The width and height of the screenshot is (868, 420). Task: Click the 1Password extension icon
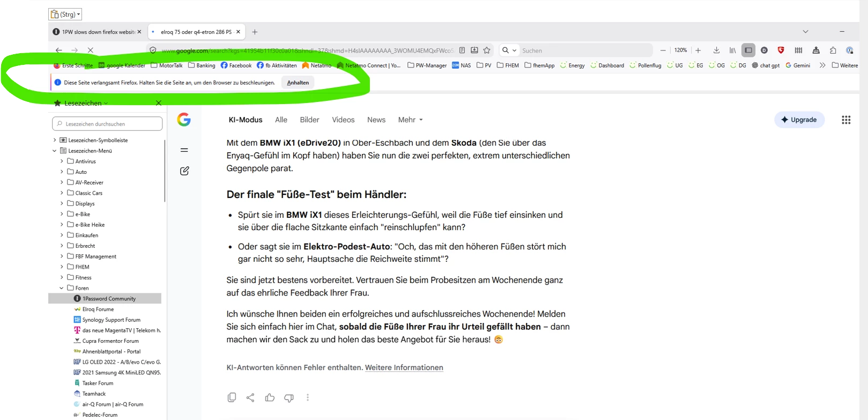(x=850, y=50)
